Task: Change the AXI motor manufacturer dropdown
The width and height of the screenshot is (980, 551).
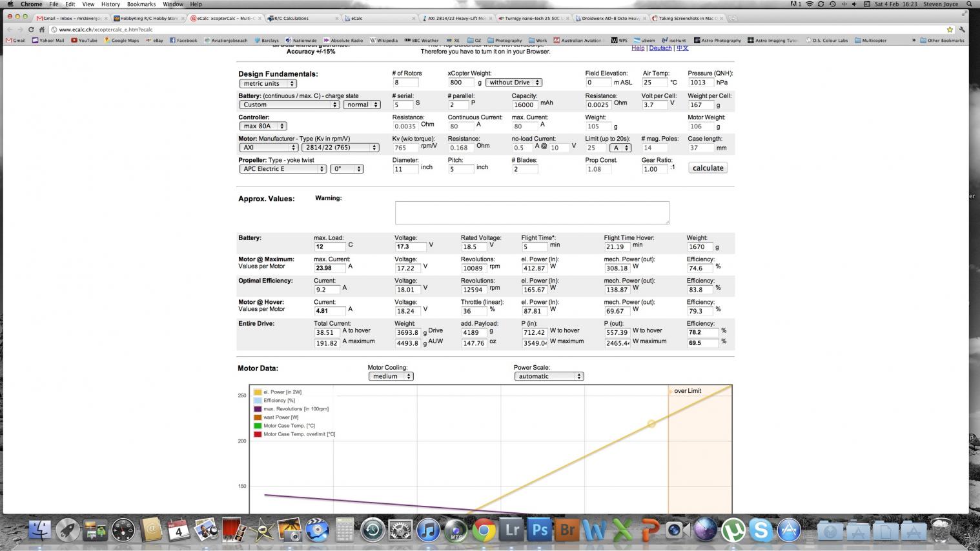Action: 268,148
